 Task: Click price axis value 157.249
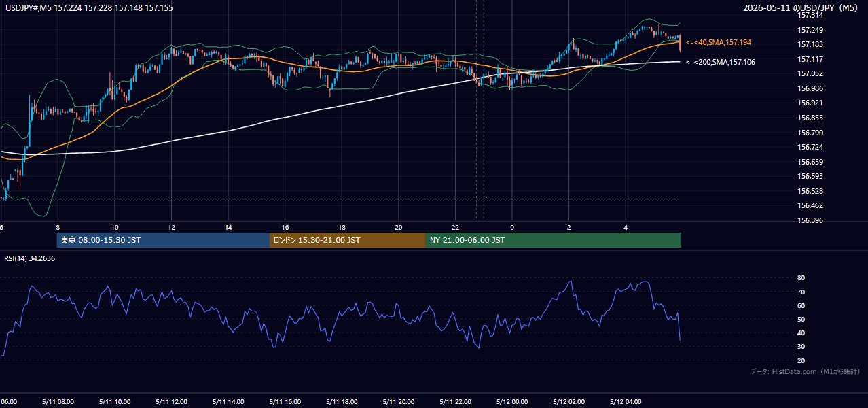tap(810, 30)
